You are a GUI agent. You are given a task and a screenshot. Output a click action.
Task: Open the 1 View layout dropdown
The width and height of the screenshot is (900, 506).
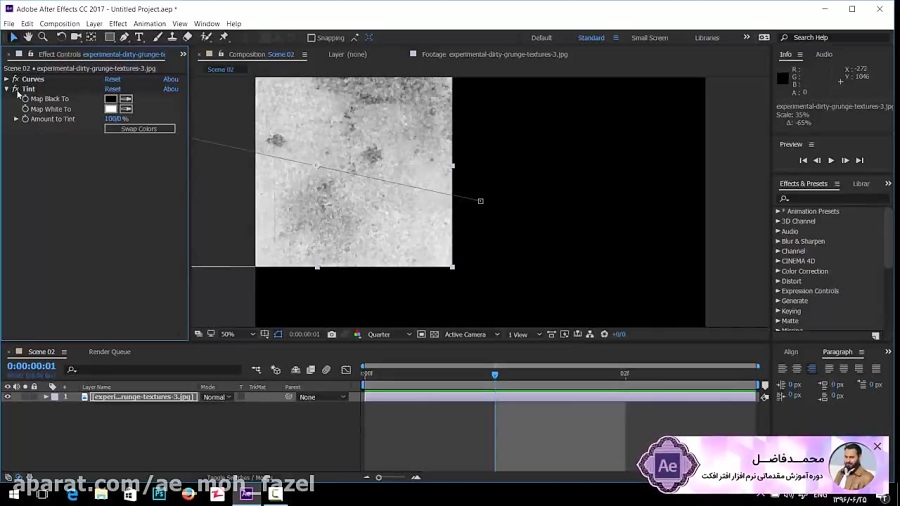coord(525,334)
